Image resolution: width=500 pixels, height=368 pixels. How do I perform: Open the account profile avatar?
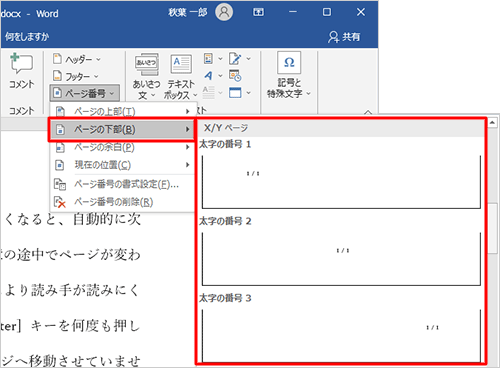point(224,13)
